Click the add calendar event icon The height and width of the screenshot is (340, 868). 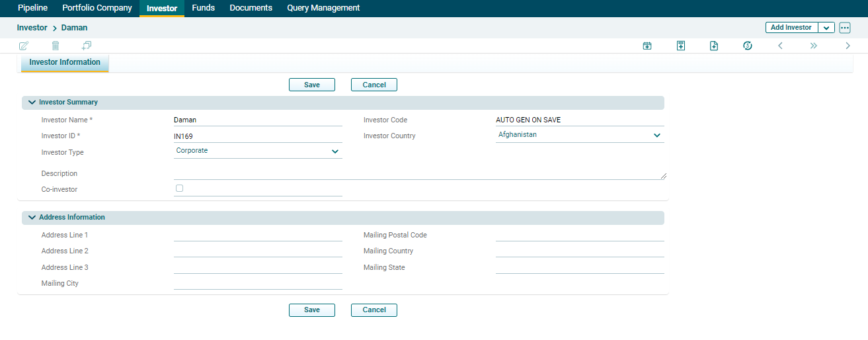[647, 46]
